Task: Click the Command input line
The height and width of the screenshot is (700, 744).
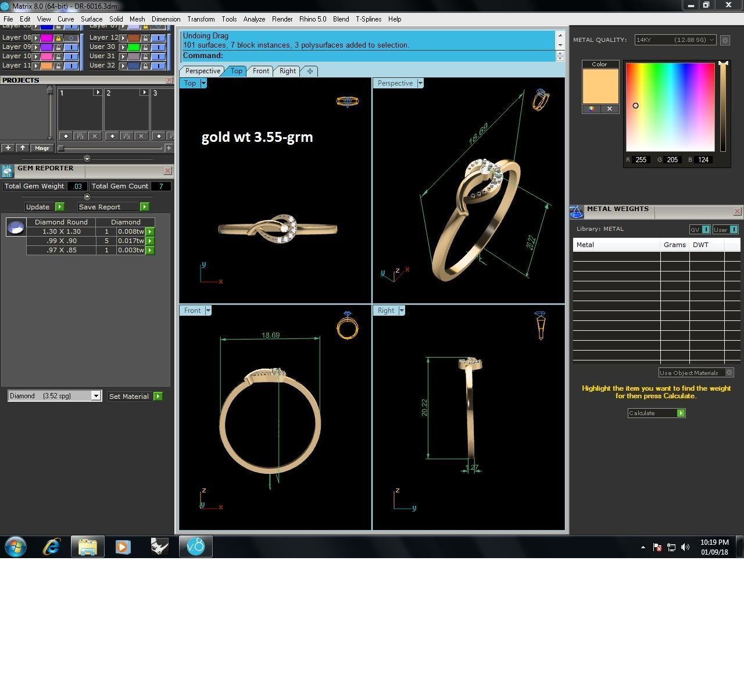Action: (369, 56)
